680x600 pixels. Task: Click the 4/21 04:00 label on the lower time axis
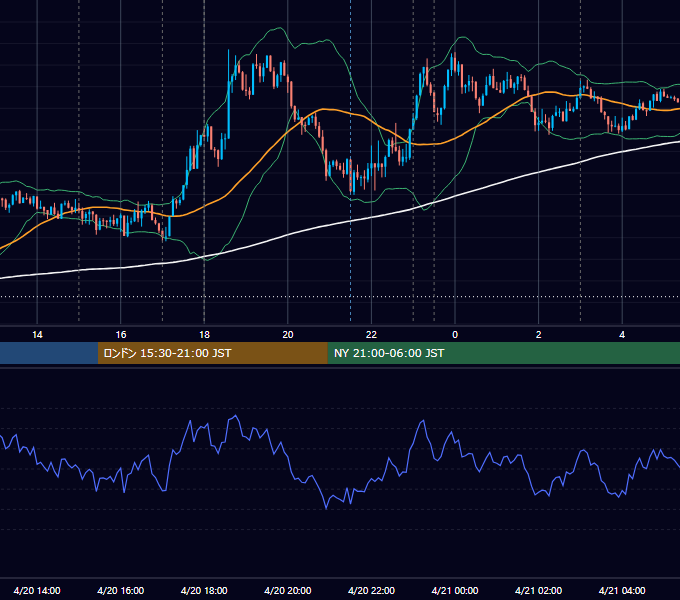[622, 590]
